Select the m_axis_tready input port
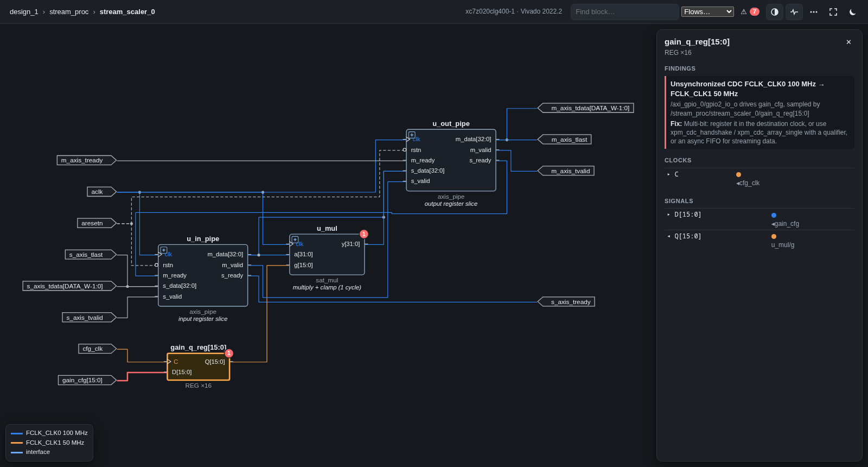This screenshot has width=868, height=467. (87, 160)
